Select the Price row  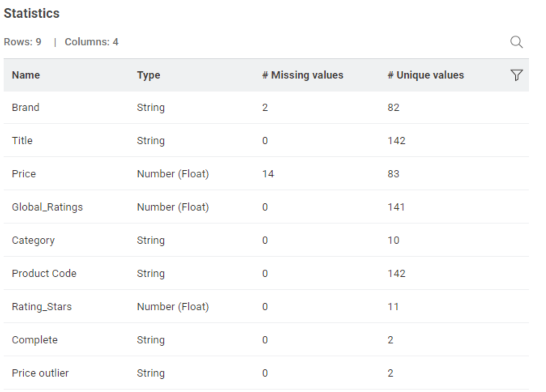tap(24, 174)
